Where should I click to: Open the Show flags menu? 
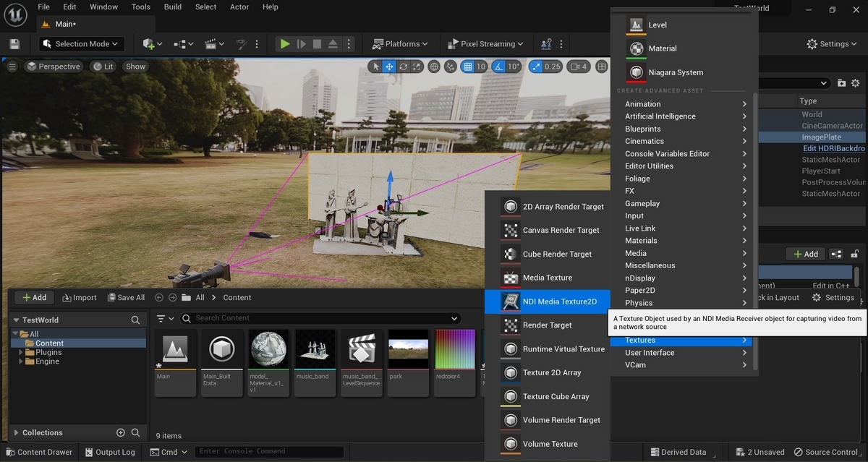135,67
